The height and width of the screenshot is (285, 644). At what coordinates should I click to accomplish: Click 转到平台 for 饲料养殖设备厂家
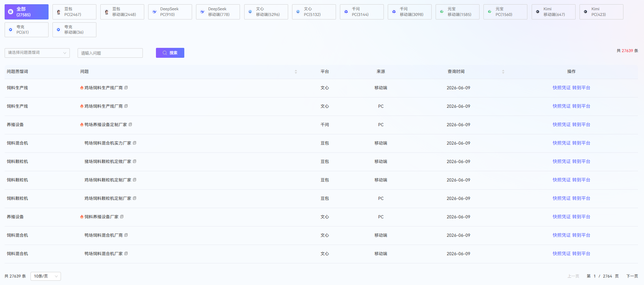581,217
